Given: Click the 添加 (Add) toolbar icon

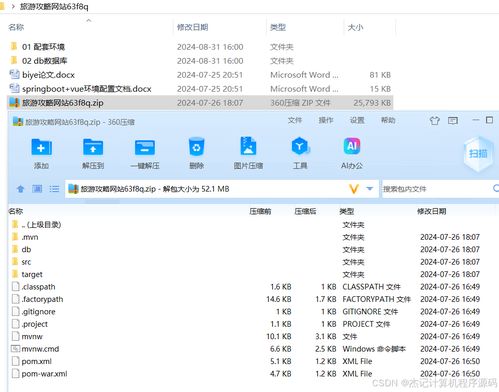Looking at the screenshot, I should pos(41,147).
